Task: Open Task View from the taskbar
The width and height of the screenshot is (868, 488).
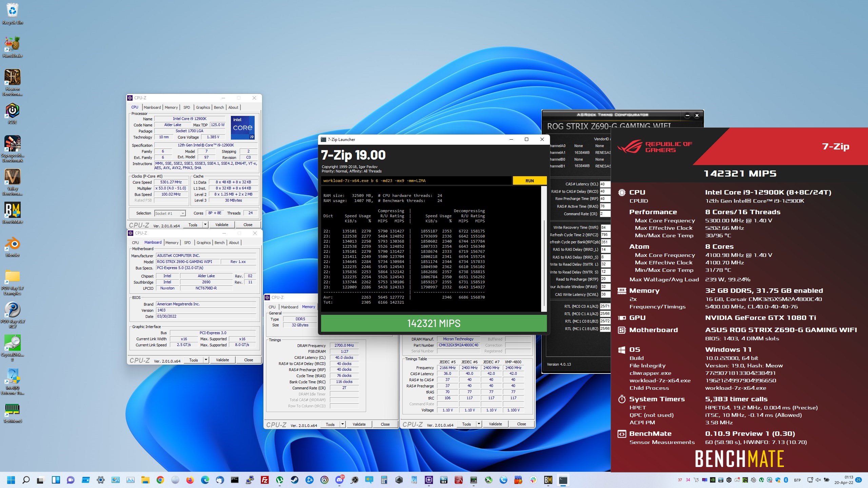Action: (41, 480)
